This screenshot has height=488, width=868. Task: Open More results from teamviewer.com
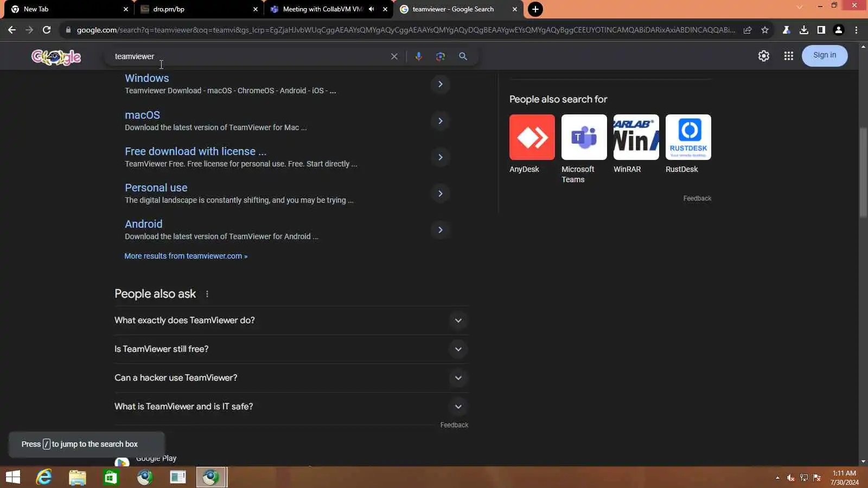click(x=186, y=256)
